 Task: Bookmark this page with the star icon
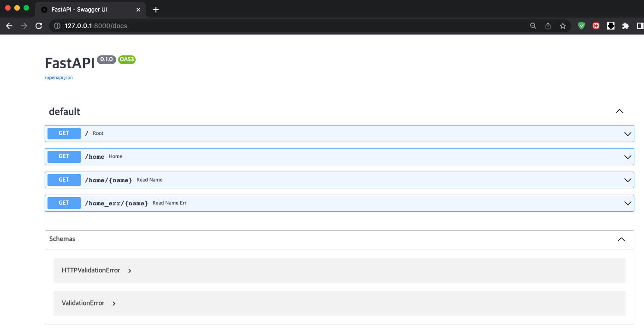pos(563,26)
